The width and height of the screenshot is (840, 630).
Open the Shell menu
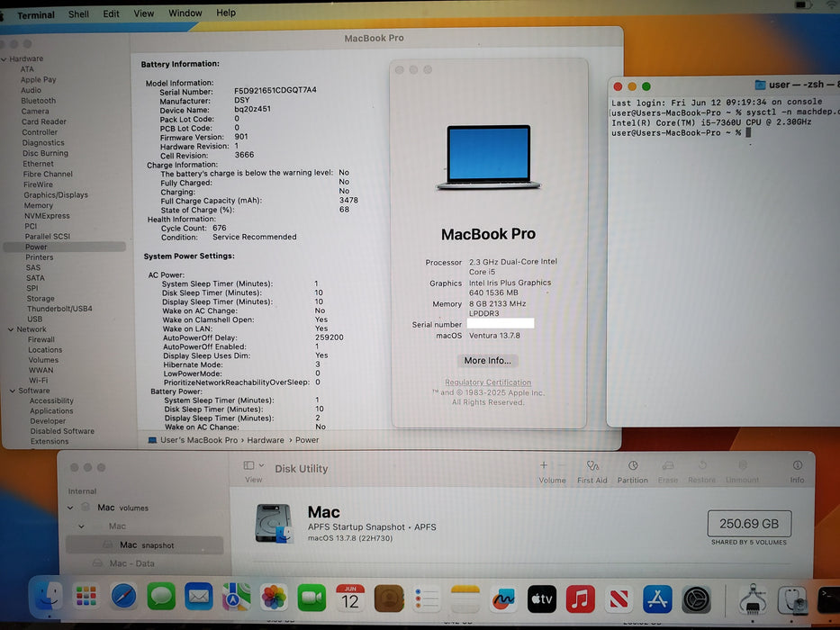coord(78,14)
